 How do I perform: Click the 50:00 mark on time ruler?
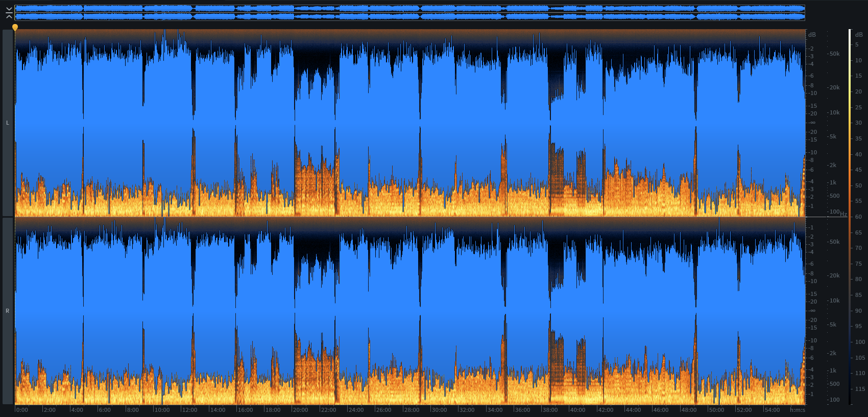click(716, 410)
